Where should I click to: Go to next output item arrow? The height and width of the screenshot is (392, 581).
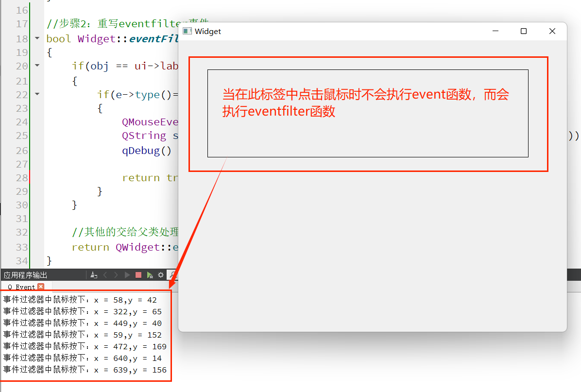116,275
